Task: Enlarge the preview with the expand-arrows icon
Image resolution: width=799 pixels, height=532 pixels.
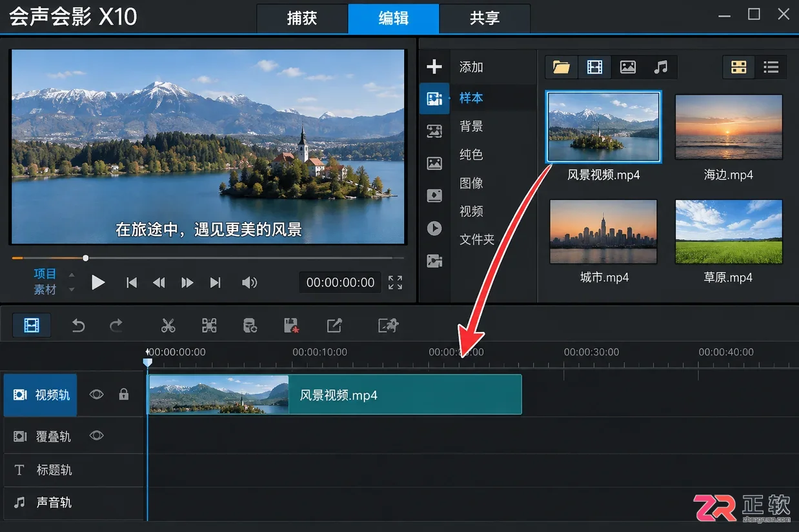Action: pyautogui.click(x=395, y=282)
